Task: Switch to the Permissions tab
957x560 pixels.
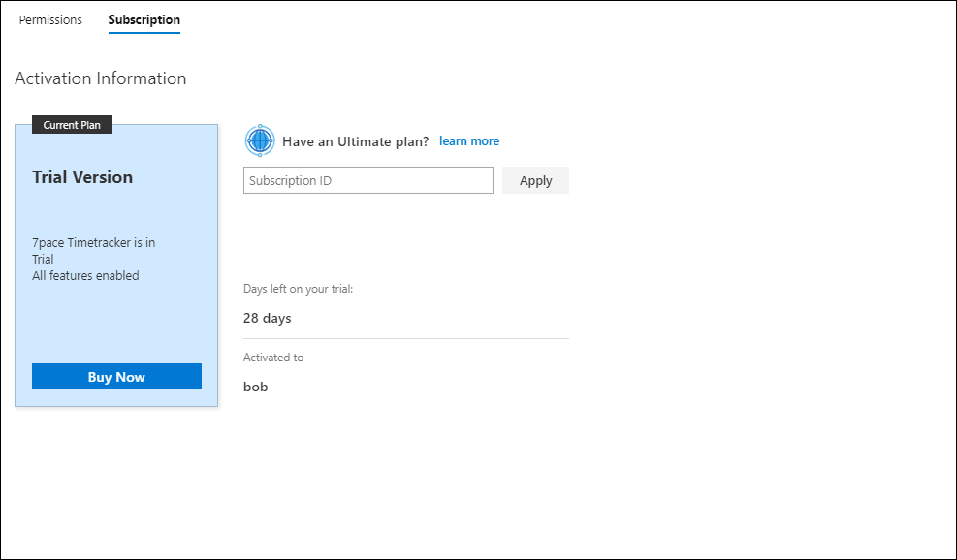Action: 50,19
